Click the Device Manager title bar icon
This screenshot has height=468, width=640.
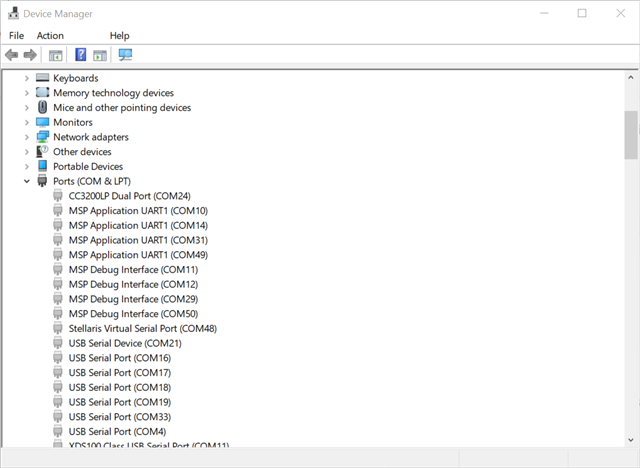(13, 13)
